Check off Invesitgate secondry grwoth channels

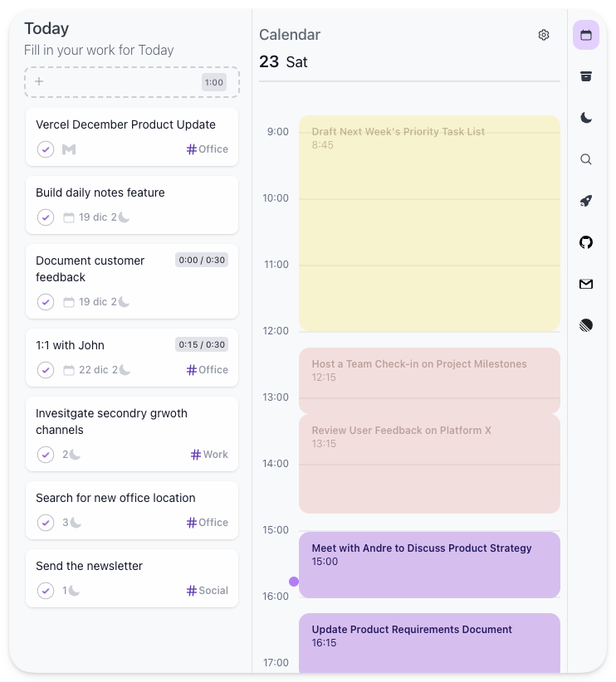coord(46,455)
